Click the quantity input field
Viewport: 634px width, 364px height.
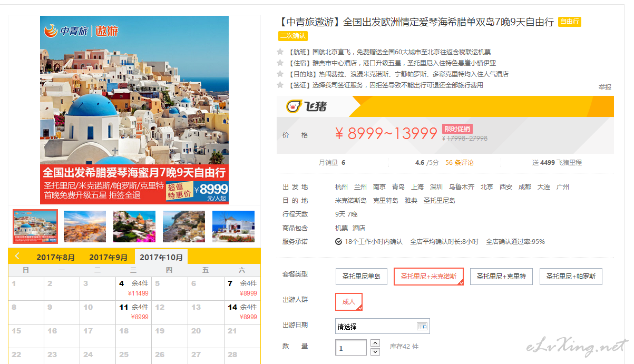point(351,348)
